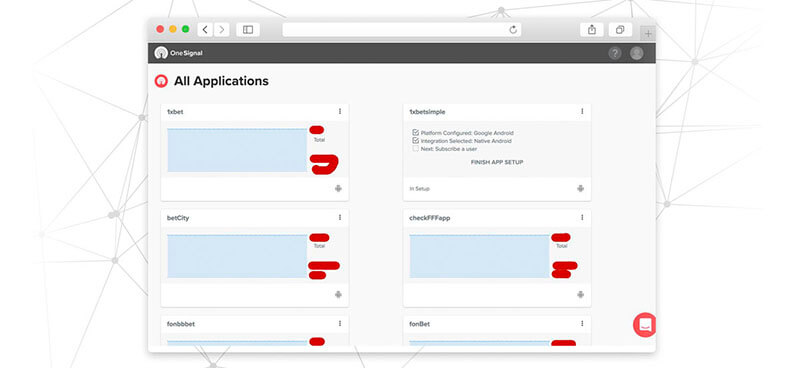The image size is (800, 368).
Task: Click Android platform icon in 1xbet card
Action: 338,188
